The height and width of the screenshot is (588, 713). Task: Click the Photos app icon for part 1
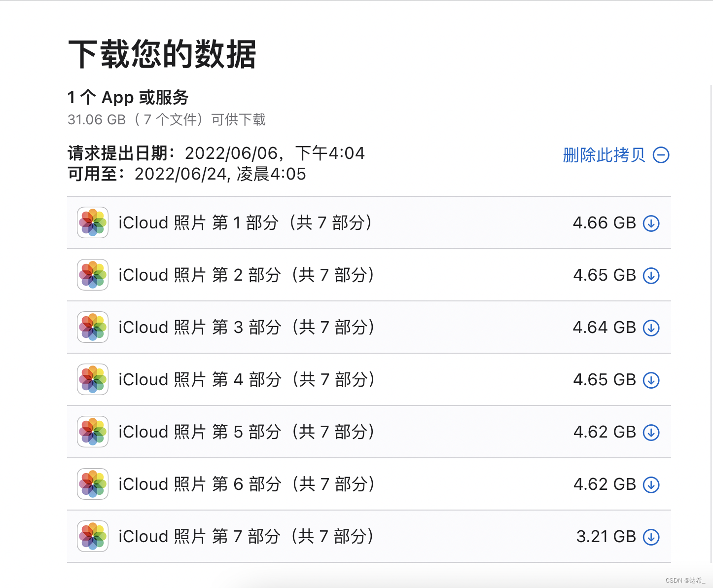coord(93,222)
